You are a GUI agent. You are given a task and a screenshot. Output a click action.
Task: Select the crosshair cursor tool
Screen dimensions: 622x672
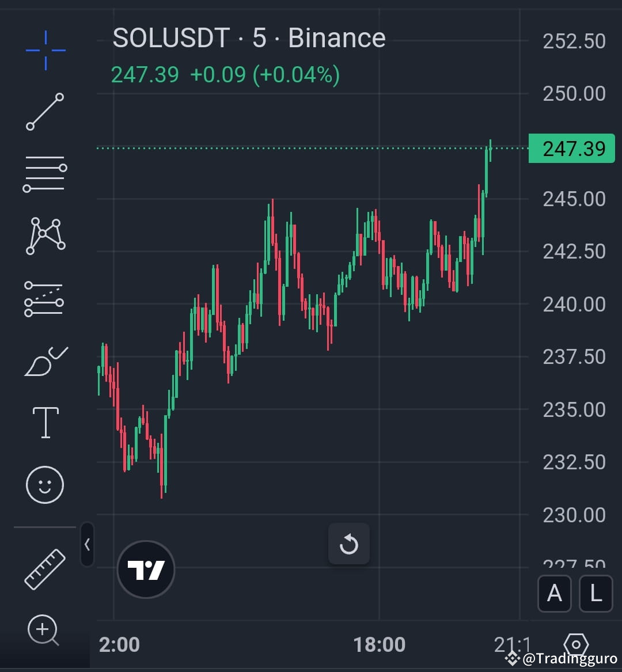(44, 50)
